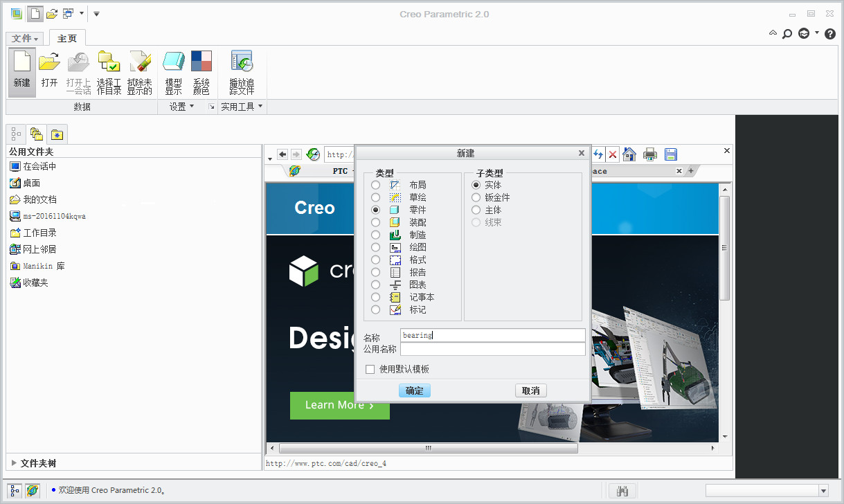
Task: Open 我的文档 my documents folder
Action: pyautogui.click(x=33, y=199)
